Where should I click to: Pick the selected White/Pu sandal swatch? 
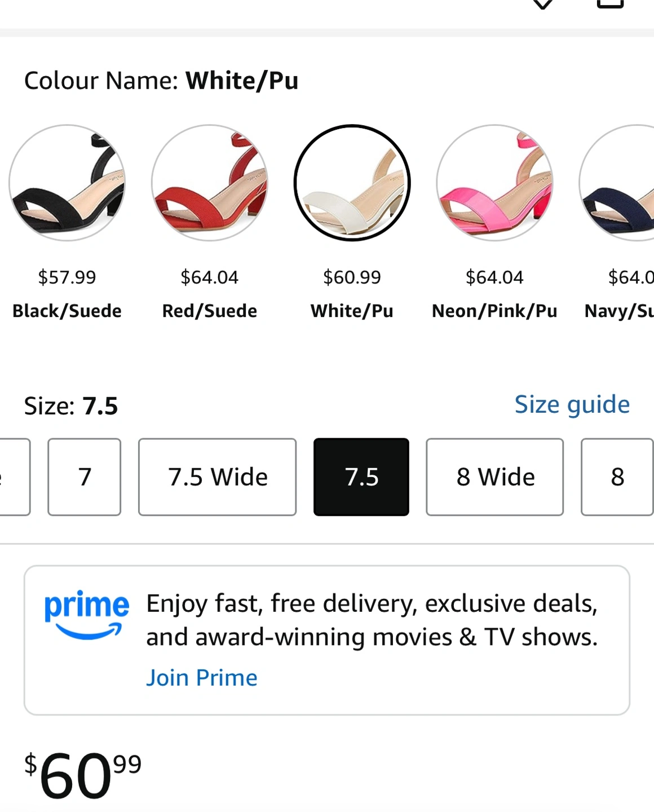352,183
